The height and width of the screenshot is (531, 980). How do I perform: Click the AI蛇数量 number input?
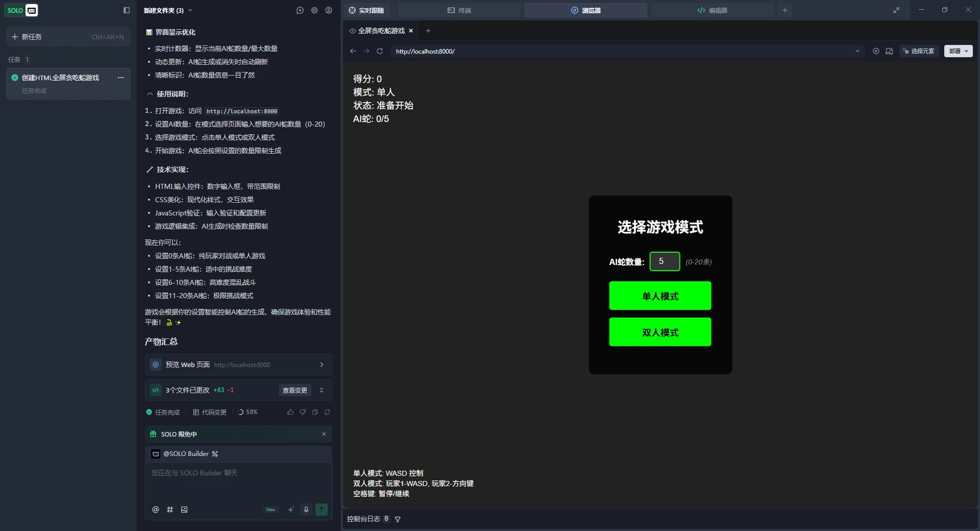point(665,261)
